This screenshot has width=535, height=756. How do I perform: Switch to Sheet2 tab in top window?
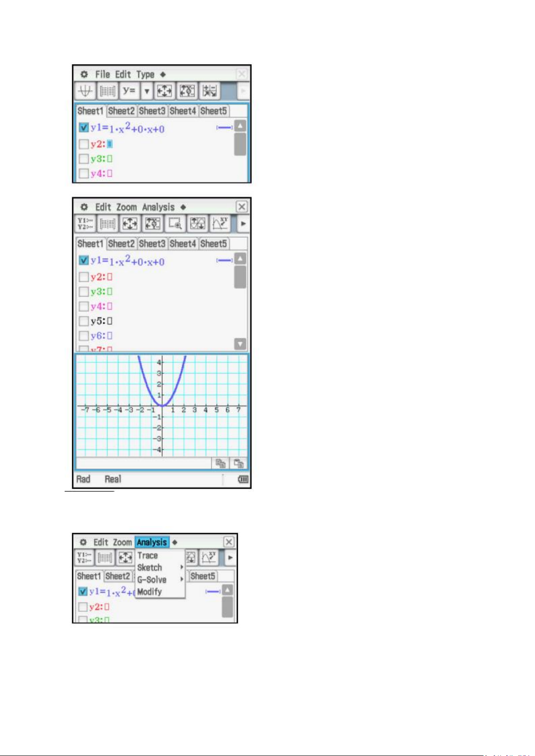[x=121, y=111]
